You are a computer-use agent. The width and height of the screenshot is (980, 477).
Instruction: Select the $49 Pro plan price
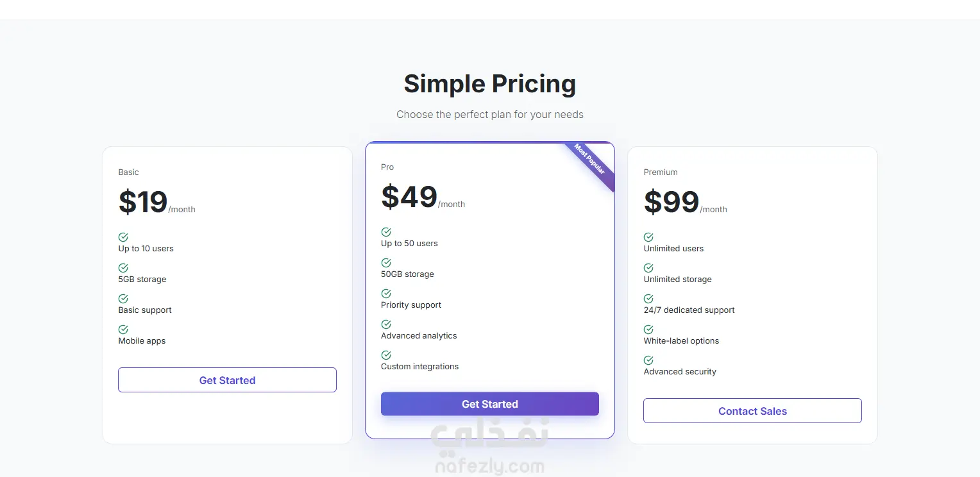(409, 197)
